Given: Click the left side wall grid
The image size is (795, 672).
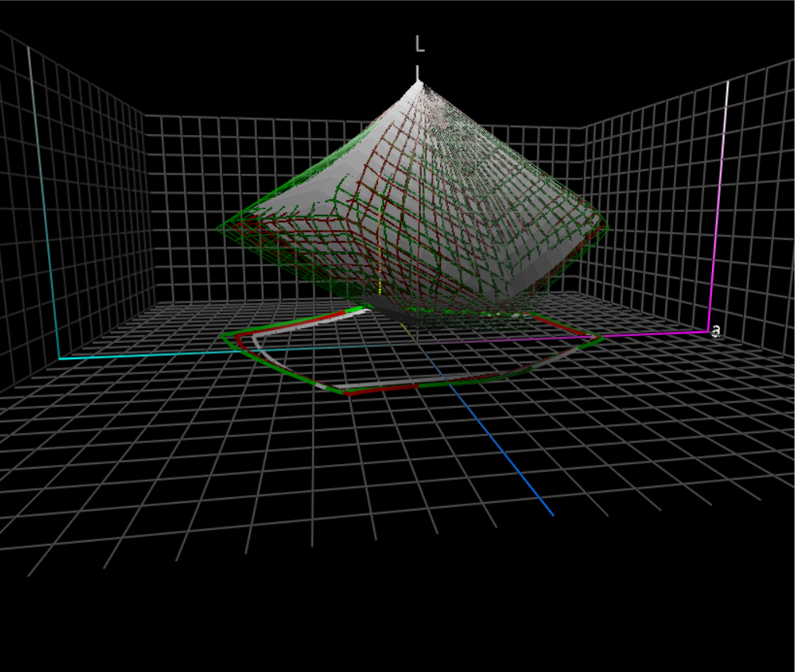Looking at the screenshot, I should (x=93, y=194).
